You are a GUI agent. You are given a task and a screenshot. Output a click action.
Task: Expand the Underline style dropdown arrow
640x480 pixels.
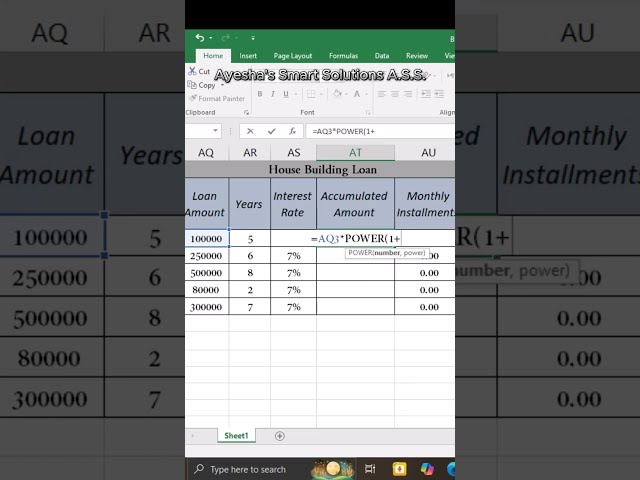point(296,94)
